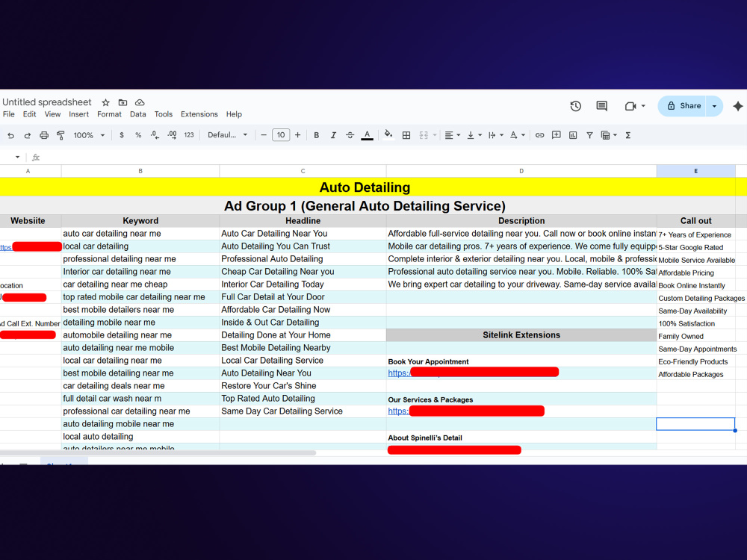Click the horizontal scrollbar
Screen dimensions: 747x560
point(157,453)
